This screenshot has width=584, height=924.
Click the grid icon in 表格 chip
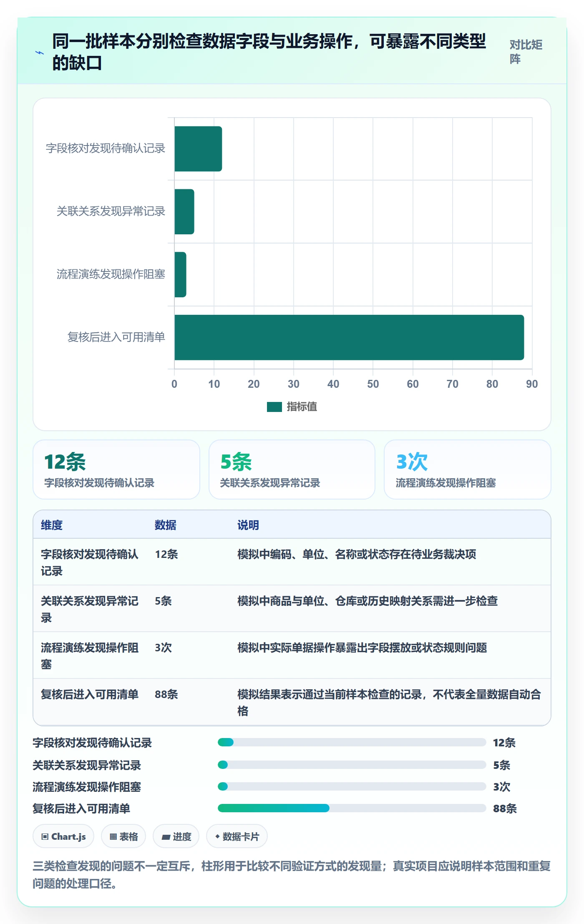tap(113, 836)
